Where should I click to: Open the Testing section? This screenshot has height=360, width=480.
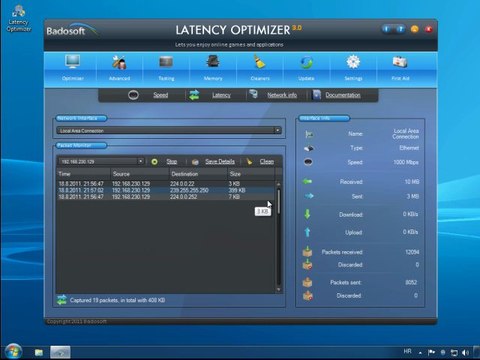point(166,69)
